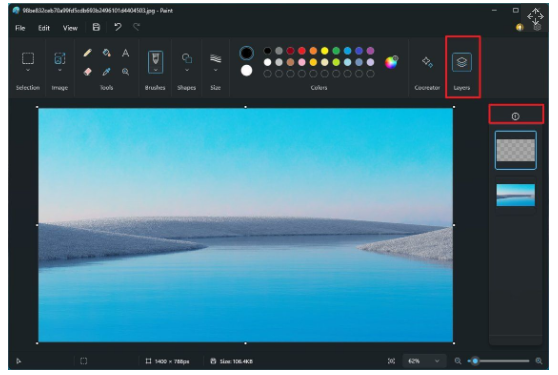Select the rectangular Selection tool

(x=28, y=58)
